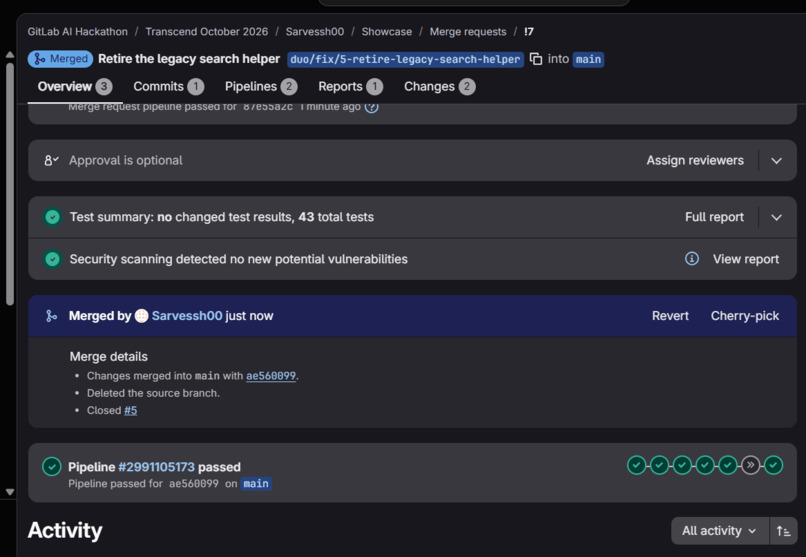Open the Sarvessh00 link in Merged by row
The width and height of the screenshot is (806, 557).
click(187, 315)
